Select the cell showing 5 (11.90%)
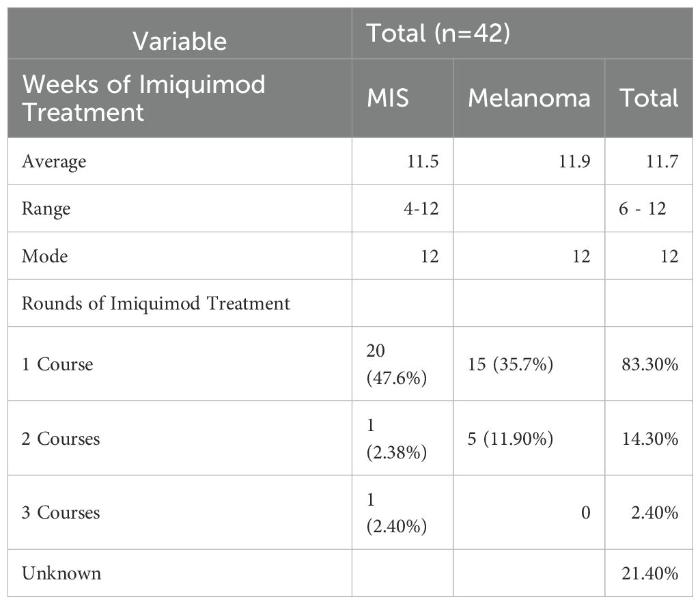Viewport: 700px width, 604px height. pos(510,438)
